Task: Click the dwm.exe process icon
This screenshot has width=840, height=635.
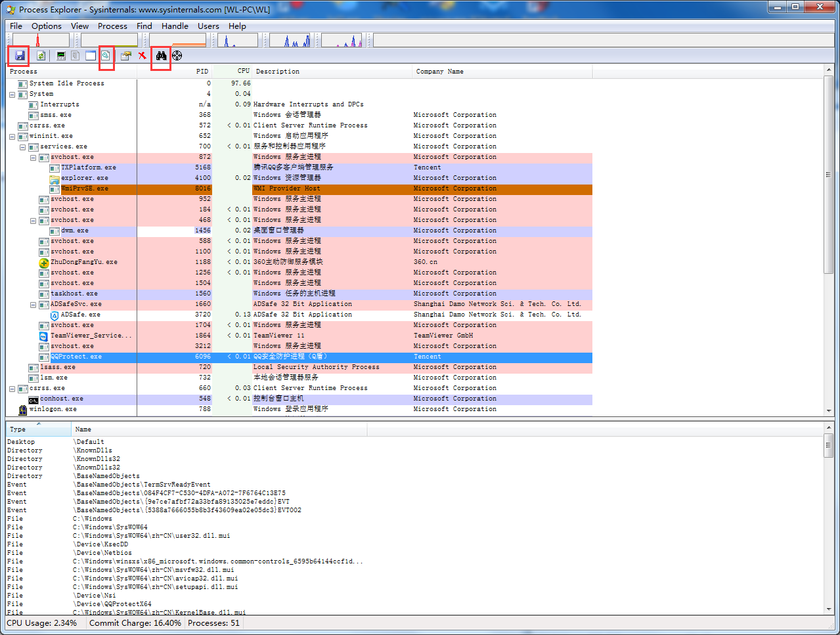Action: point(55,230)
